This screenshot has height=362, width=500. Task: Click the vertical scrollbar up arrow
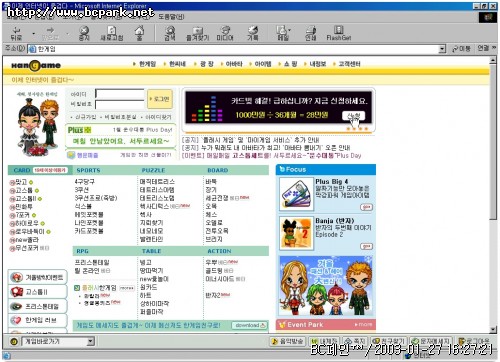(493, 60)
